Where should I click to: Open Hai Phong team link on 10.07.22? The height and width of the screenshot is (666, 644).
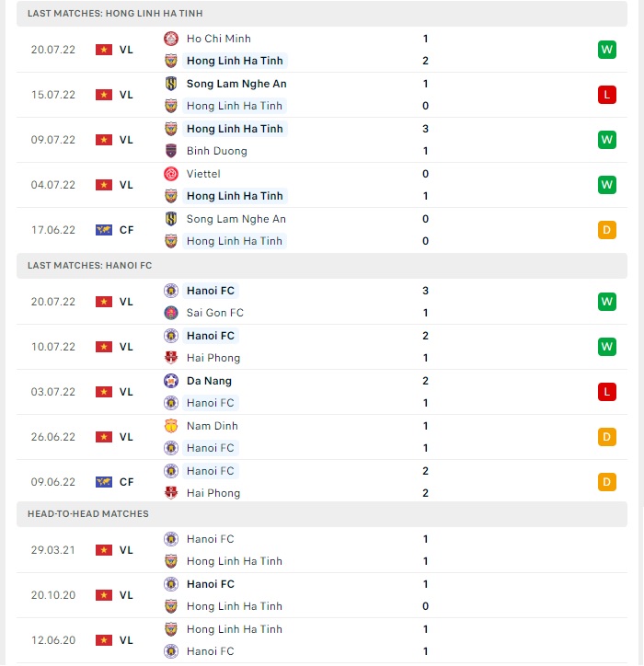coord(213,358)
